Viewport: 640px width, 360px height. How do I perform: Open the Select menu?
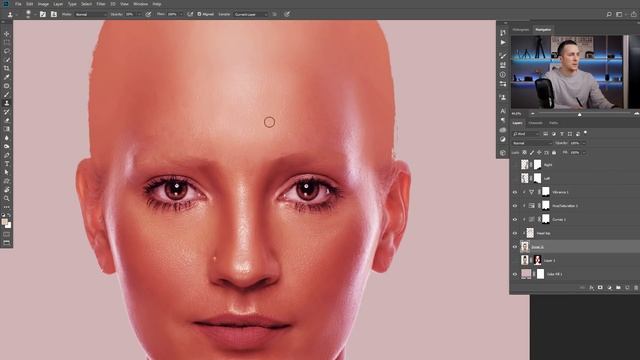pos(86,4)
